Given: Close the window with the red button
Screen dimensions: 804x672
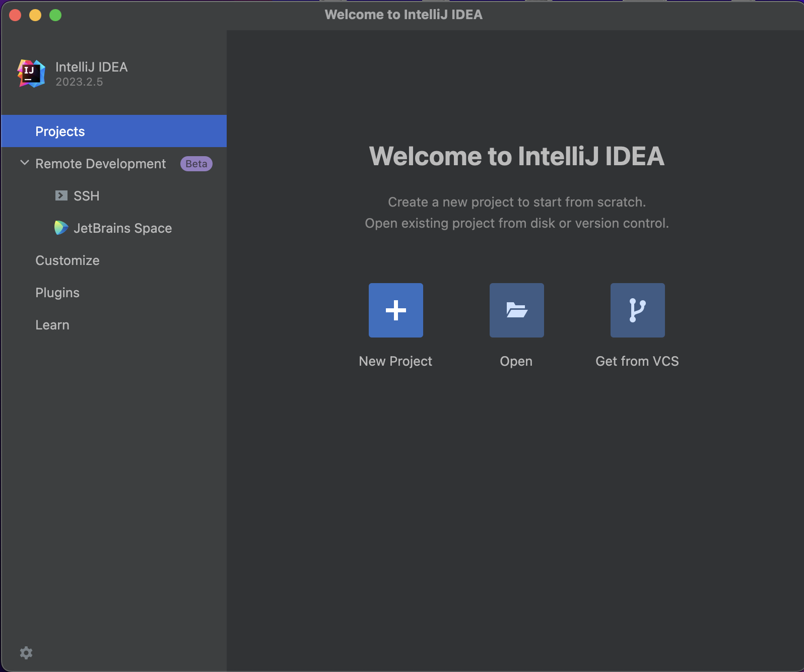Looking at the screenshot, I should click(x=15, y=15).
